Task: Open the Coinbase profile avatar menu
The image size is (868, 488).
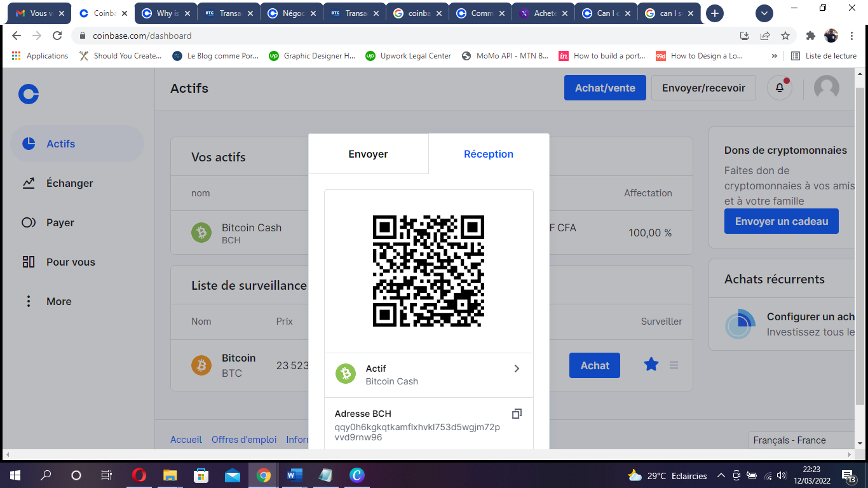Action: [x=827, y=88]
